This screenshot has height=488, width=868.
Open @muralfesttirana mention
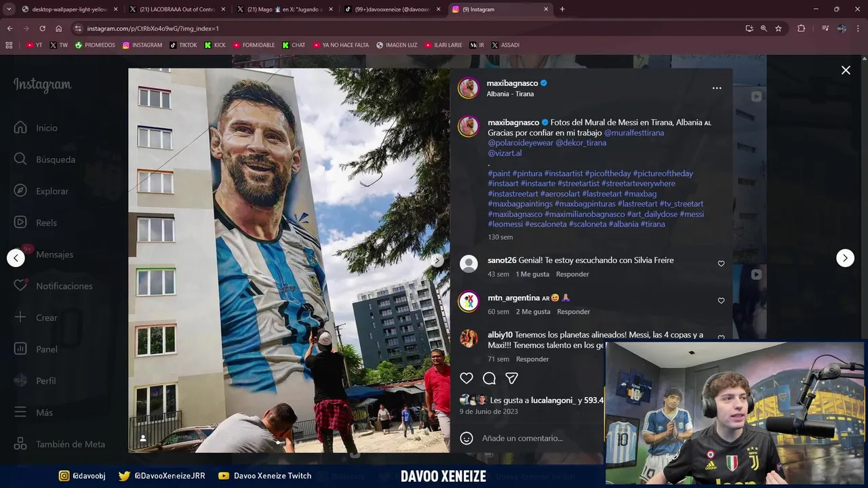tap(634, 133)
